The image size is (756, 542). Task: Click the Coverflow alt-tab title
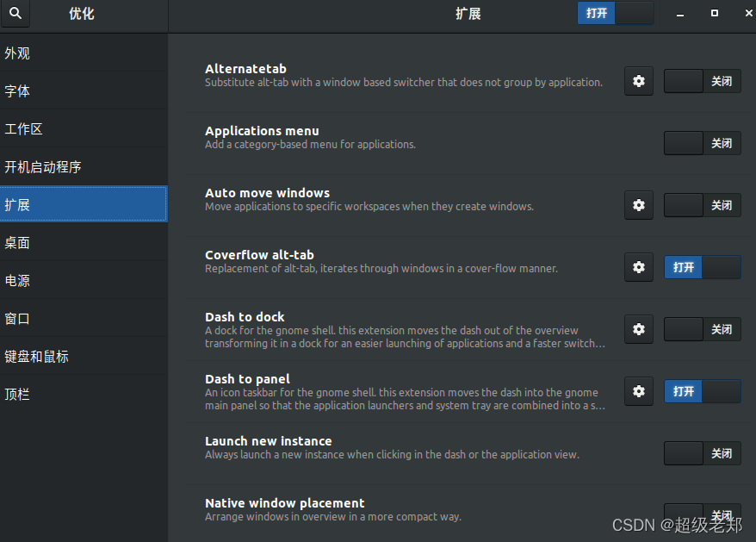[259, 255]
